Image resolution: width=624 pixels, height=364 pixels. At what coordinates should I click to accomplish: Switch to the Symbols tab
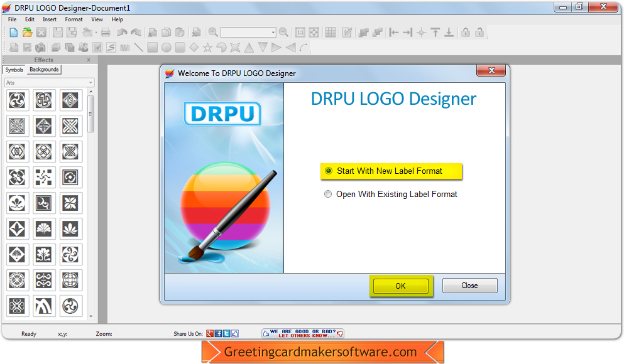[14, 70]
